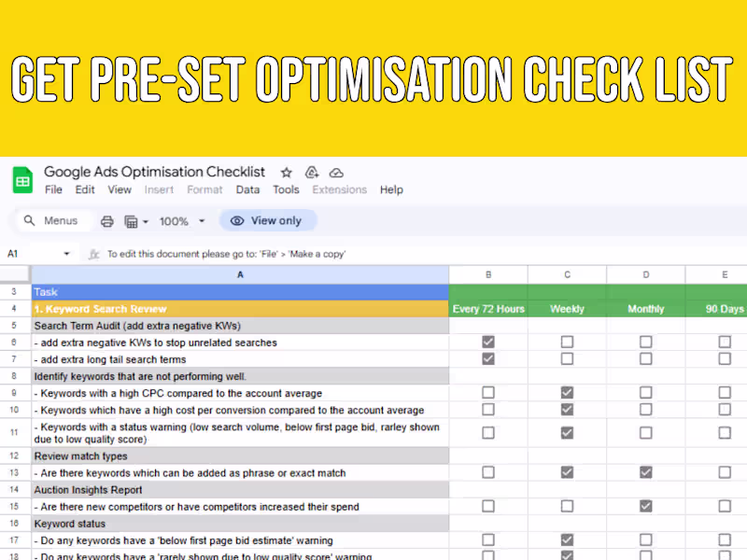
Task: Open the Insert menu
Action: pos(159,189)
